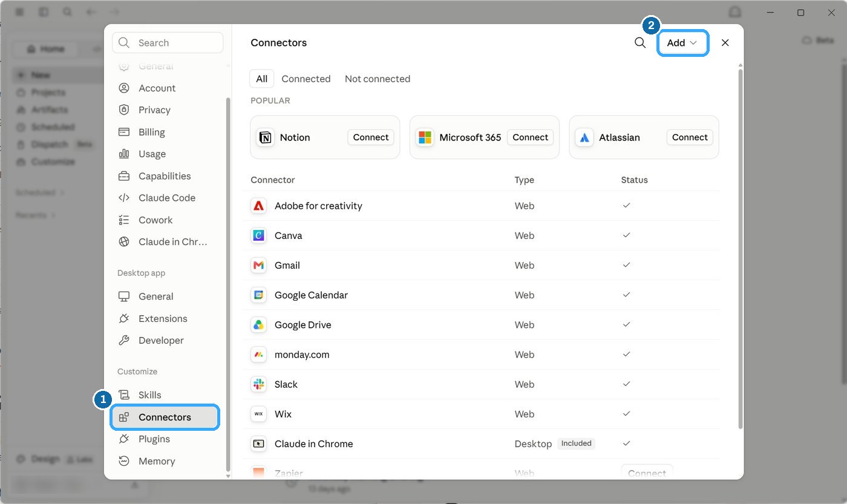Open the Add connector dropdown
847x504 pixels.
(x=682, y=43)
